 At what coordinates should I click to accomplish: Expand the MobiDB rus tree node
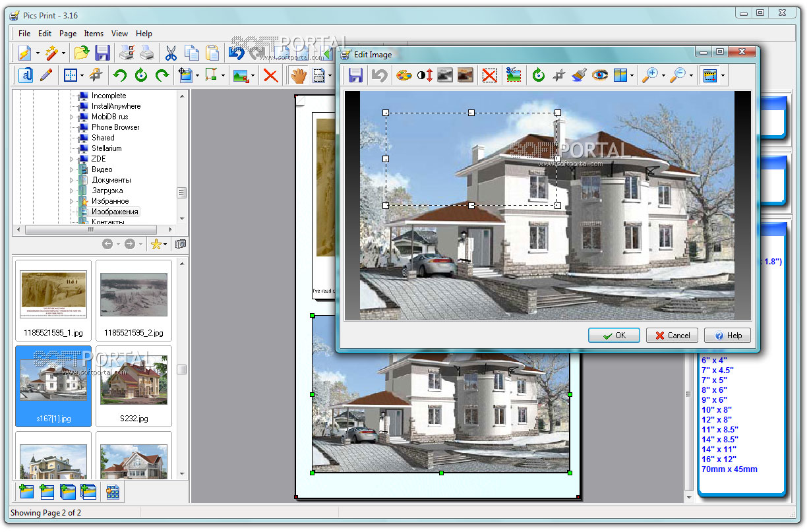tap(72, 117)
